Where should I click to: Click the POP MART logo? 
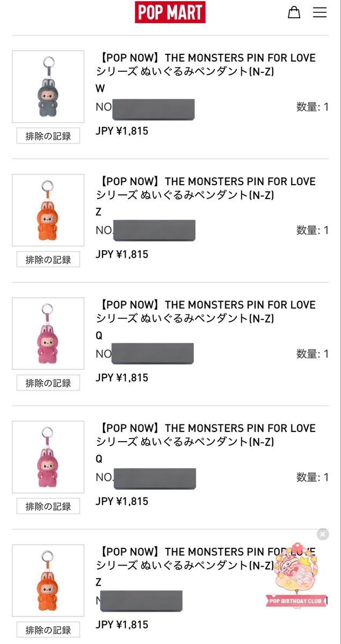click(170, 12)
